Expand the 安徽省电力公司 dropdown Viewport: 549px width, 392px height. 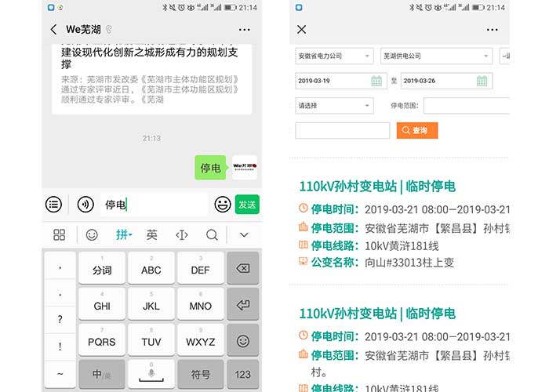point(334,56)
